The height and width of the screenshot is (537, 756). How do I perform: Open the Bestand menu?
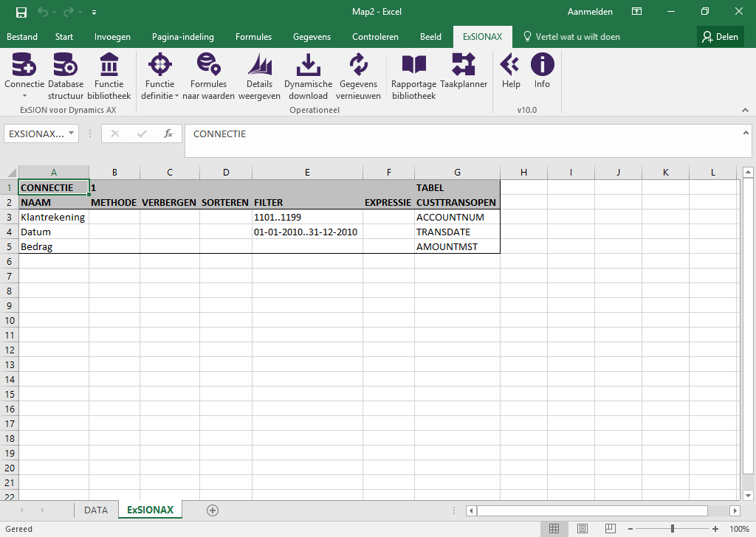(22, 37)
